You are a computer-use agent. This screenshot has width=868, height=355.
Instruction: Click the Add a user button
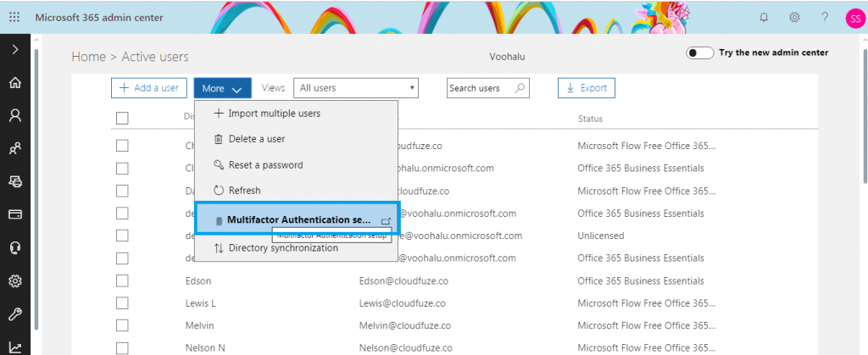pos(149,88)
